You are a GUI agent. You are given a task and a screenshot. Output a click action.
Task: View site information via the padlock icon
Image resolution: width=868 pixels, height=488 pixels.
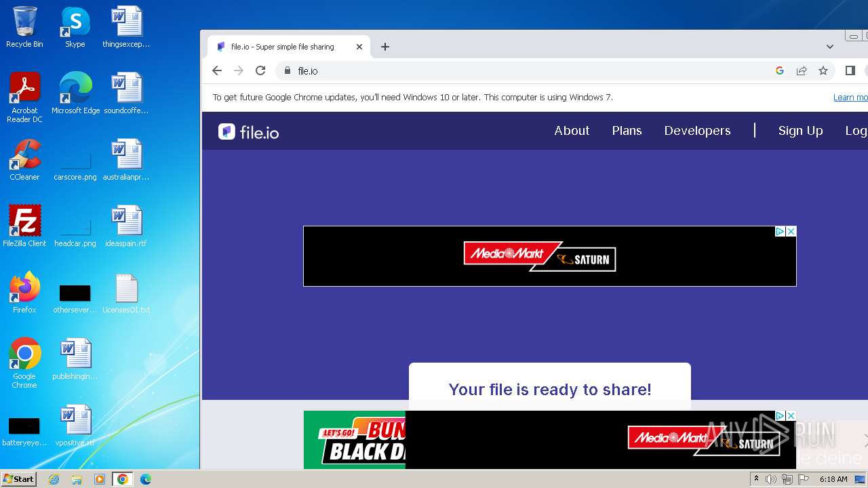(x=288, y=70)
